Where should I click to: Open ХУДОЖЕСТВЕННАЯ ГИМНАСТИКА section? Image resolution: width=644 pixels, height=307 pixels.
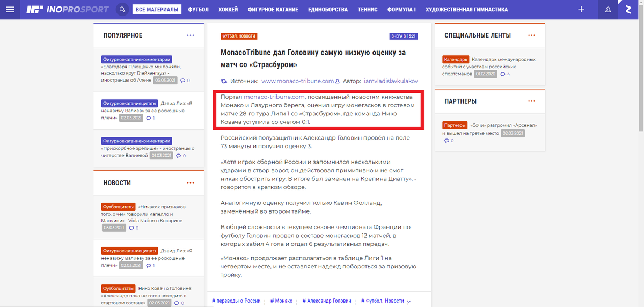tap(466, 10)
